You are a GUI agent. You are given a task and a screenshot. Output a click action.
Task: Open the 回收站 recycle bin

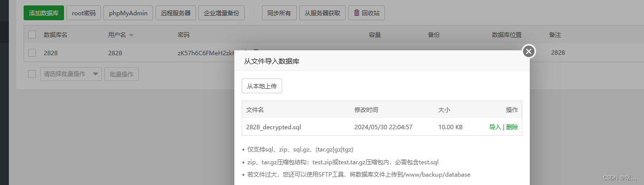(366, 13)
